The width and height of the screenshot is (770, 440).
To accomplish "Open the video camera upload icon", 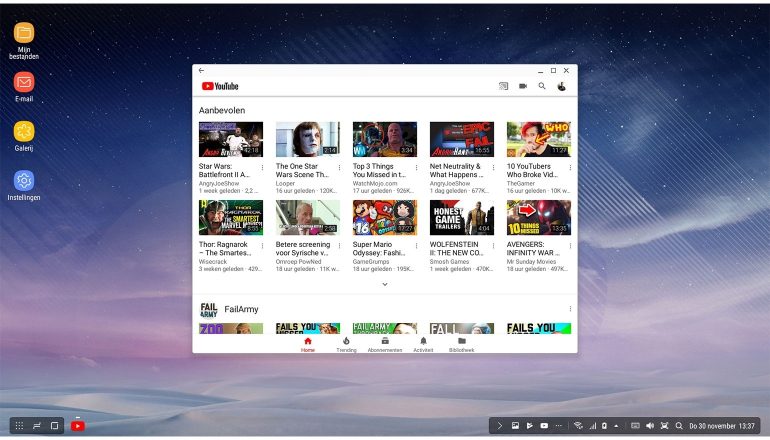I will click(522, 87).
